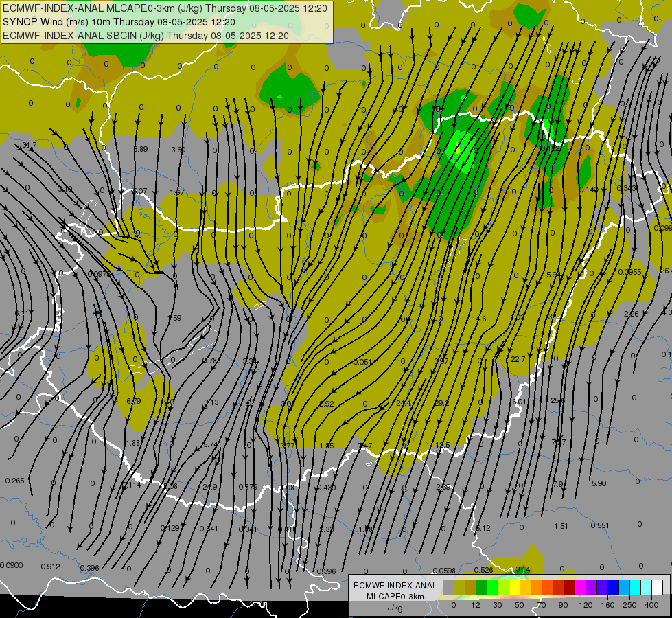672x618 pixels.
Task: Click the map value 14.6
Action: [478, 319]
